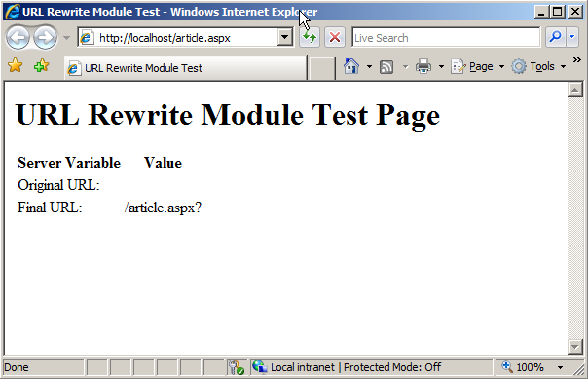Go back with the Back arrow button
The width and height of the screenshot is (588, 379).
click(18, 38)
